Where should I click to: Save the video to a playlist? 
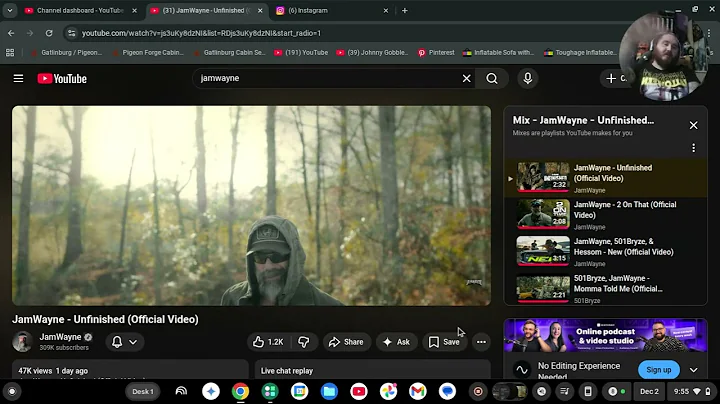[x=444, y=342]
